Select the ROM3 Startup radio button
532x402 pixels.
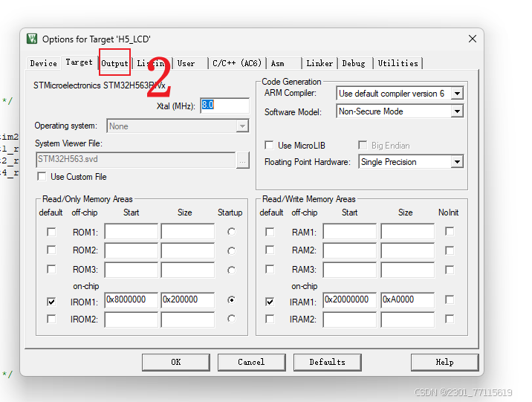click(231, 270)
